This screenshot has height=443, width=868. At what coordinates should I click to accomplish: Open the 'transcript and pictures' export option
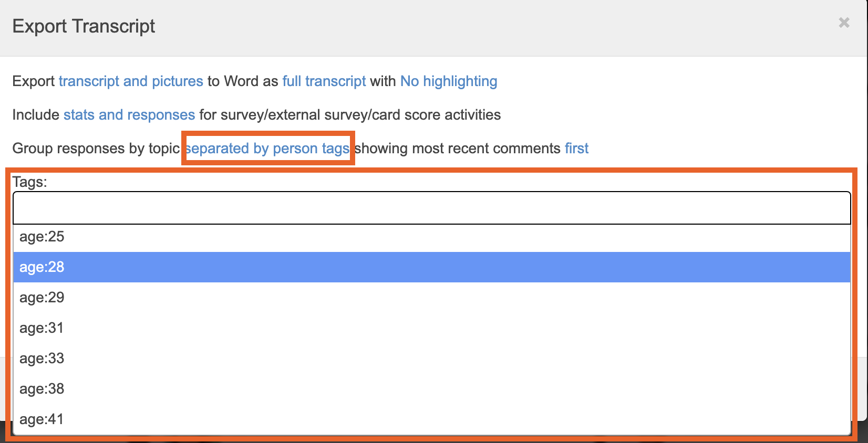131,81
